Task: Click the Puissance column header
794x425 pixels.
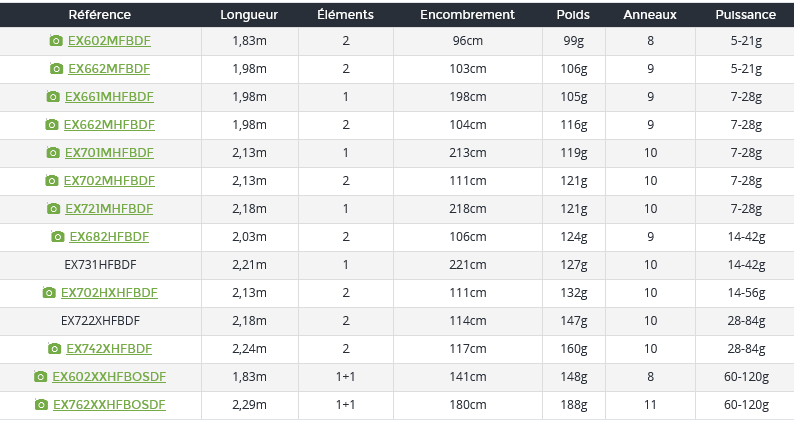Action: point(746,15)
